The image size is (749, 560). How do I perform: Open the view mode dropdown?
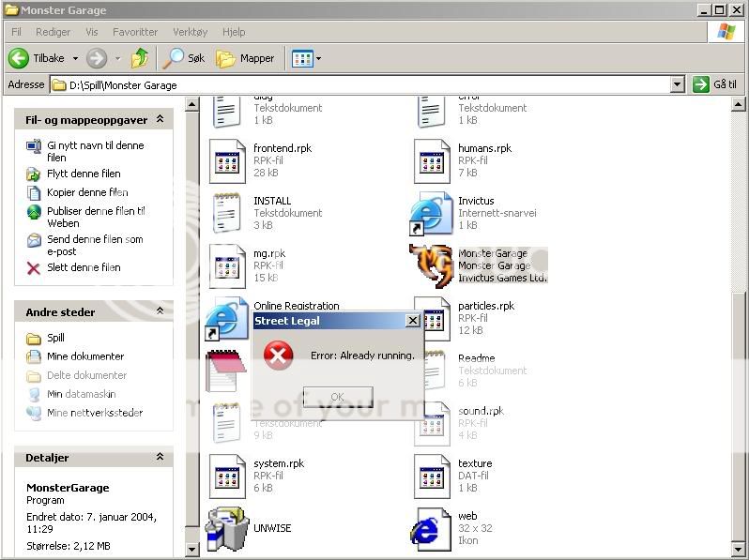coord(318,59)
